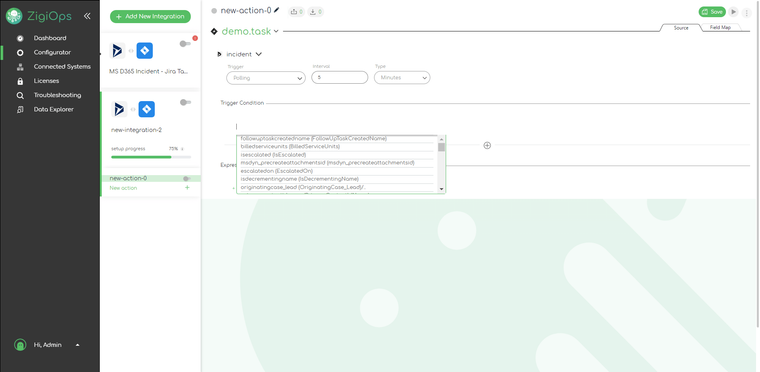Click the Jira diamond icon beside demo.task
This screenshot has width=760, height=372.
[214, 32]
